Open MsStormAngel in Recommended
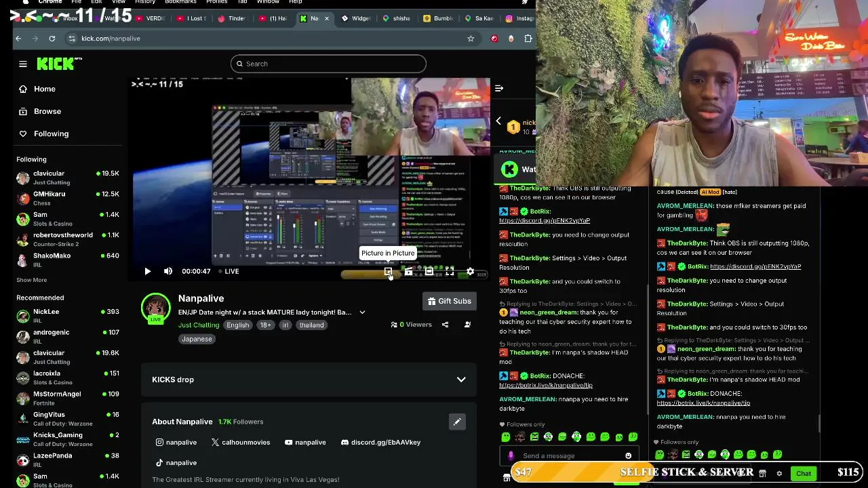This screenshot has width=868, height=488. pyautogui.click(x=68, y=398)
